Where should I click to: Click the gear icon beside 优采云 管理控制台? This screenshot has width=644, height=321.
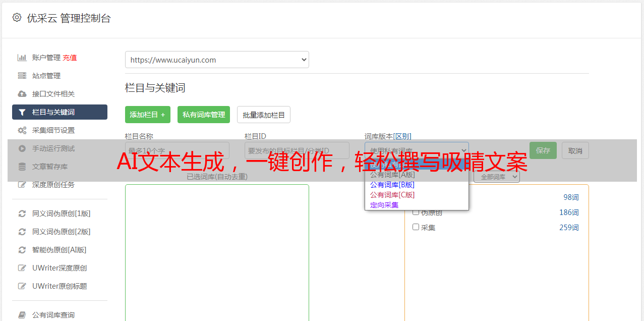tap(17, 18)
